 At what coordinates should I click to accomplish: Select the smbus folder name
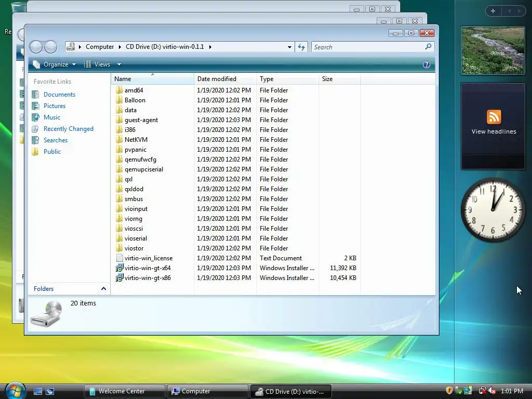pyautogui.click(x=134, y=199)
